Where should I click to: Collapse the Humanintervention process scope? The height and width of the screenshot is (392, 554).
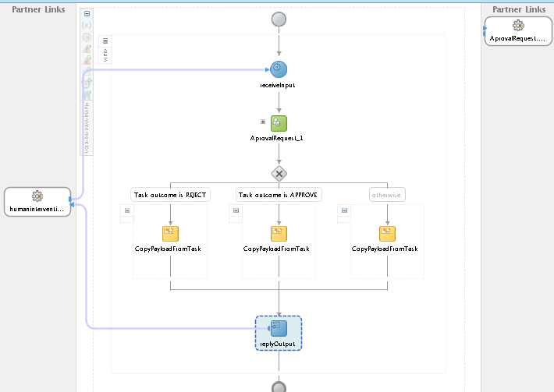coord(87,13)
